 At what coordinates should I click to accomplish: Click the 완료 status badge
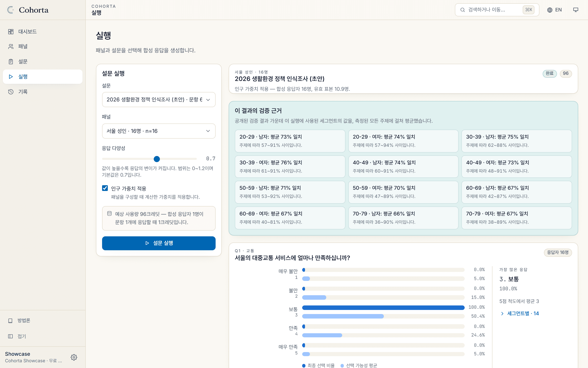tap(550, 74)
